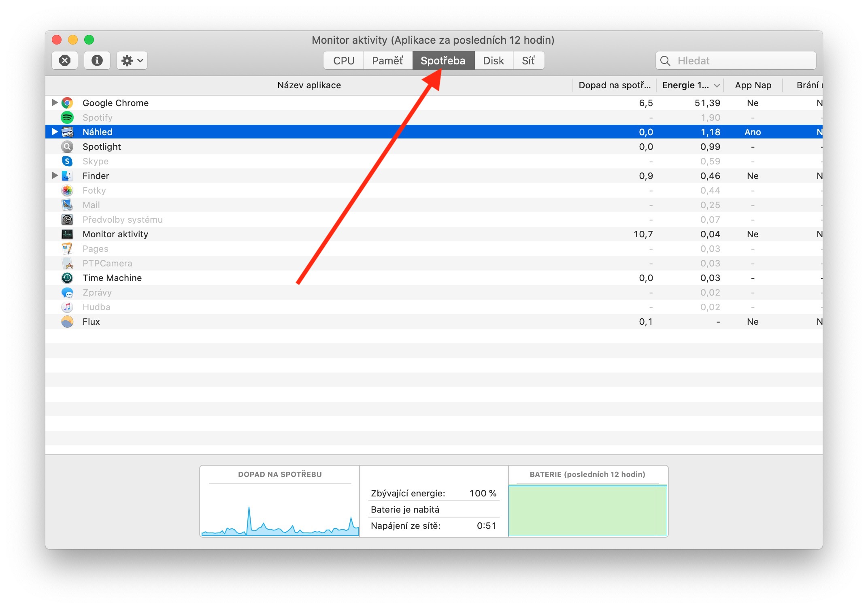Click the Time Machine clock icon
868x609 pixels.
pyautogui.click(x=67, y=278)
